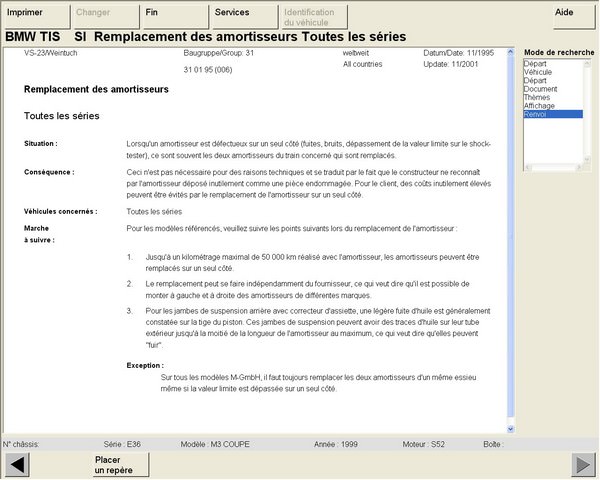Click the Changer button
This screenshot has width=600, height=480.
[106, 17]
